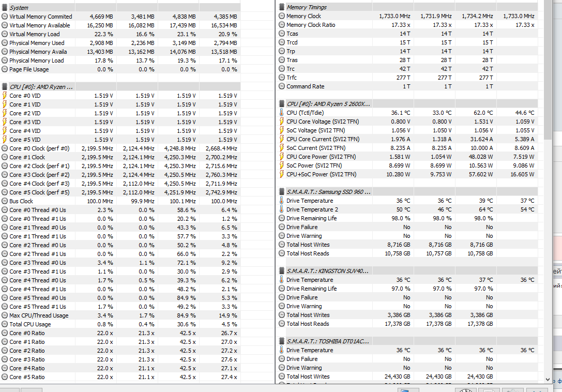This screenshot has width=562, height=392.
Task: Select the S.M.A.R.T.: KINGSTON SUV40 section header text
Action: pos(327,271)
